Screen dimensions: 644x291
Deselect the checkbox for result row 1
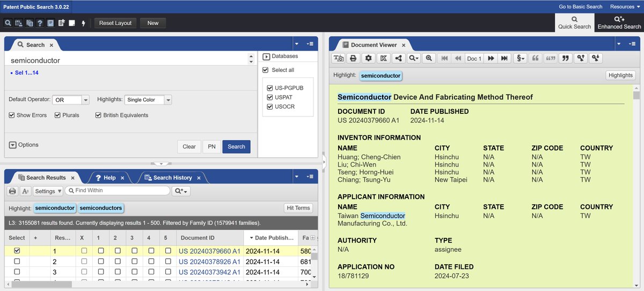17,251
